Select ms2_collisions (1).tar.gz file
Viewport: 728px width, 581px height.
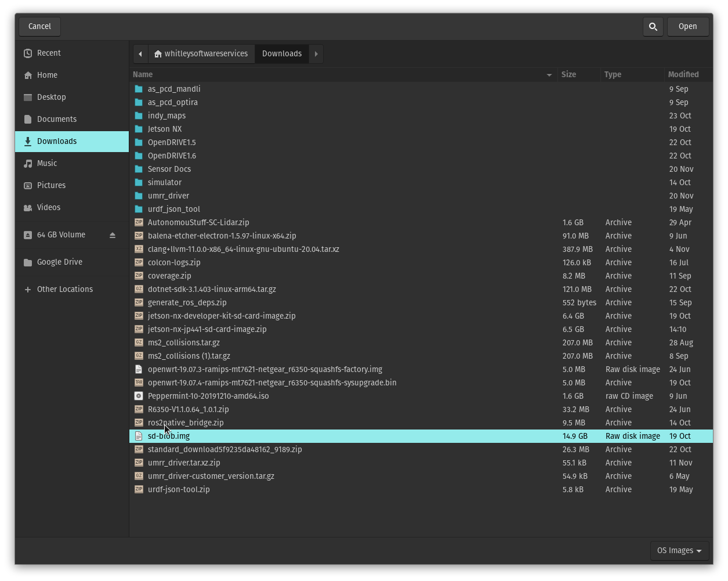coord(421,356)
